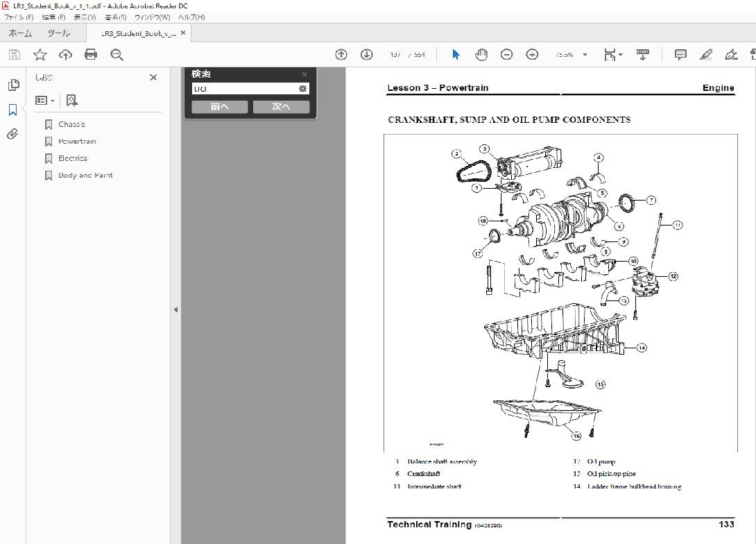Click the 次へ button

pyautogui.click(x=281, y=106)
